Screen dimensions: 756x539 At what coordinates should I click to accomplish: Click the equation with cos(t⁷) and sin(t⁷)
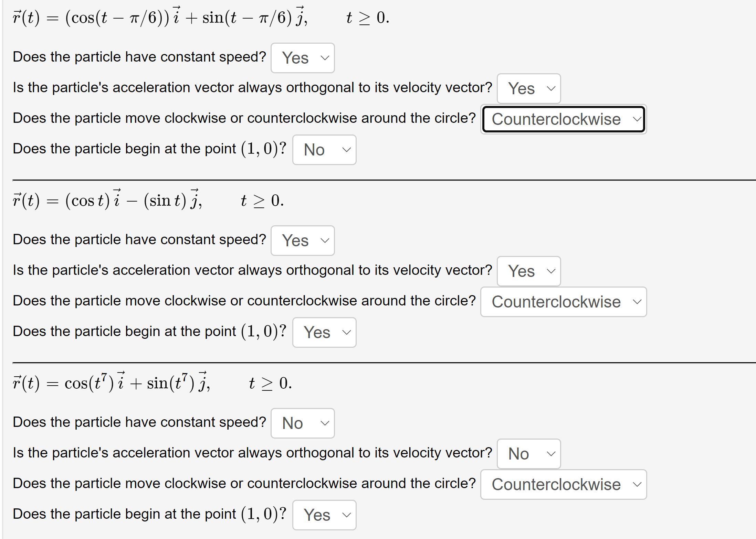pyautogui.click(x=111, y=383)
